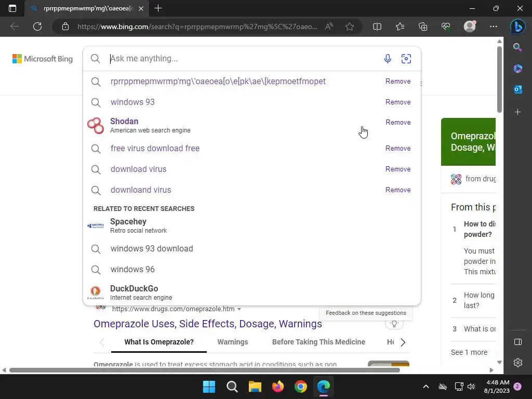Image resolution: width=532 pixels, height=399 pixels.
Task: Remove the rprrppmepmwrmp search history entry
Action: (397, 82)
